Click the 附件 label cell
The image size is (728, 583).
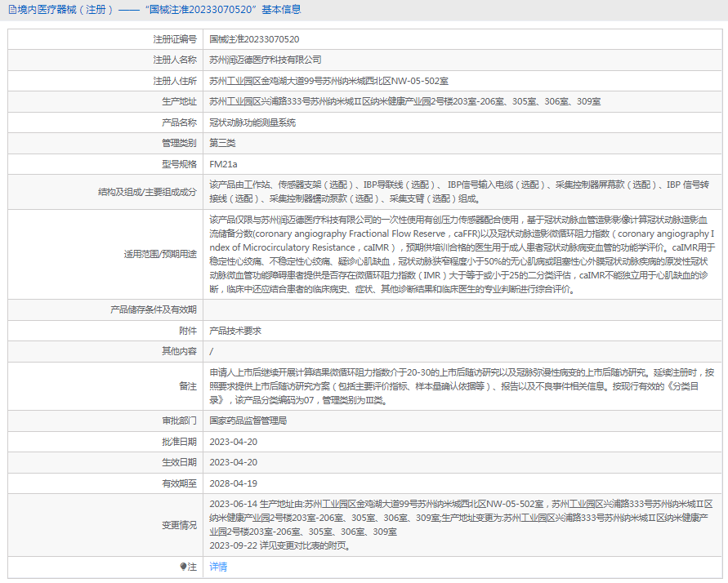tap(188, 331)
